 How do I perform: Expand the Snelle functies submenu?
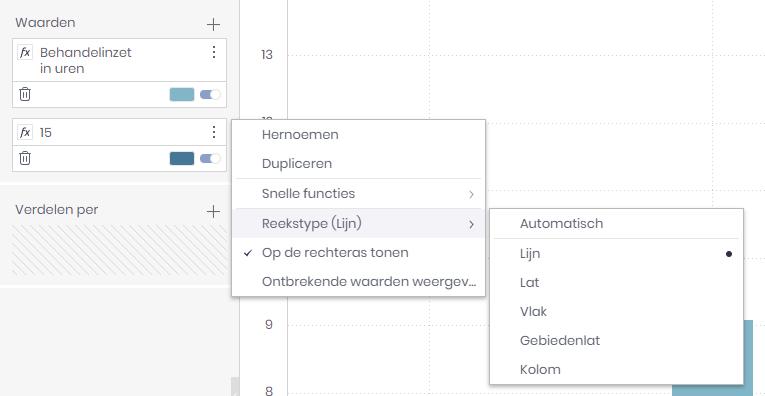coord(359,194)
